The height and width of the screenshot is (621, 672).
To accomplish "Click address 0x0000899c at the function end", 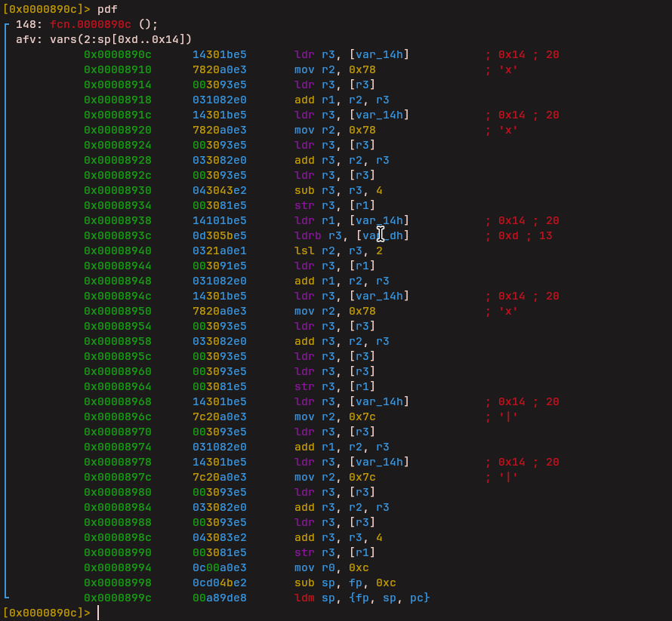I will [117, 598].
